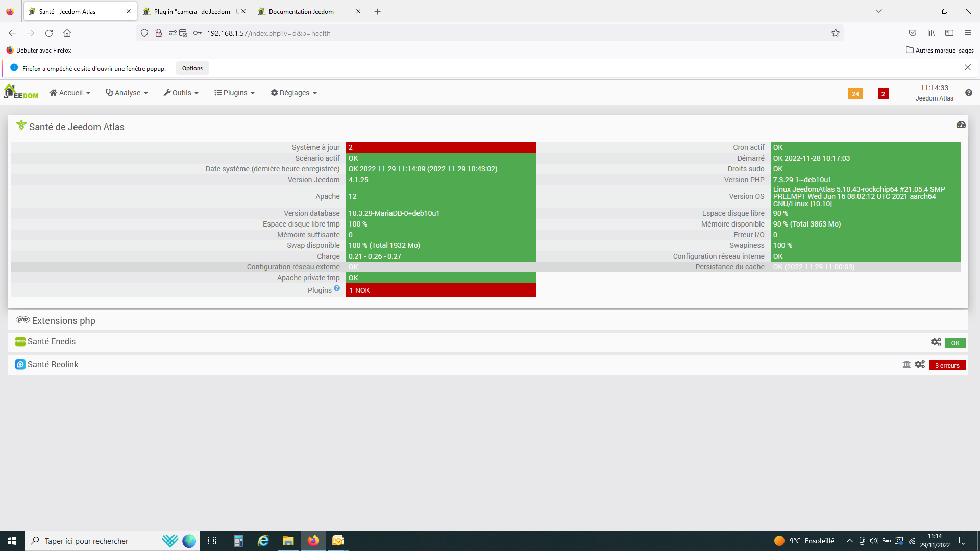Open Enedis plugin configuration gears
Image resolution: width=980 pixels, height=551 pixels.
[936, 342]
